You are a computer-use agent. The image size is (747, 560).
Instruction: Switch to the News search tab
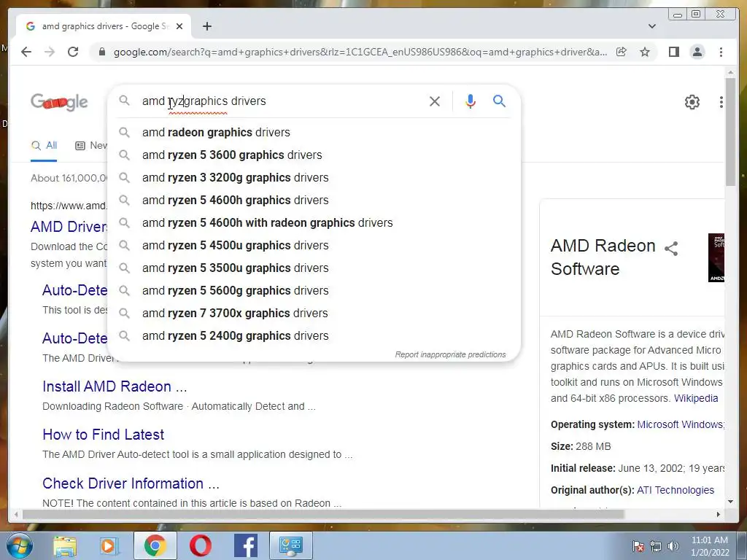click(x=91, y=146)
